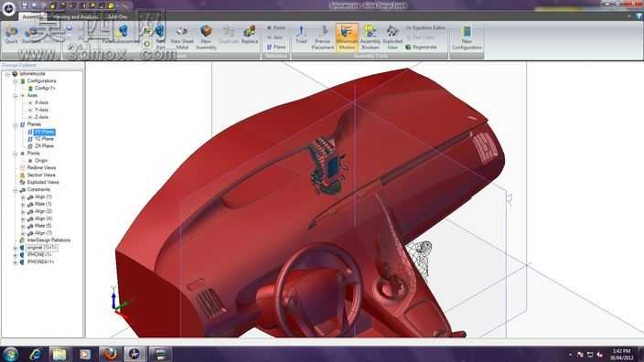Select the Mate (5) constraint
This screenshot has width=644, height=362.
coord(43,226)
